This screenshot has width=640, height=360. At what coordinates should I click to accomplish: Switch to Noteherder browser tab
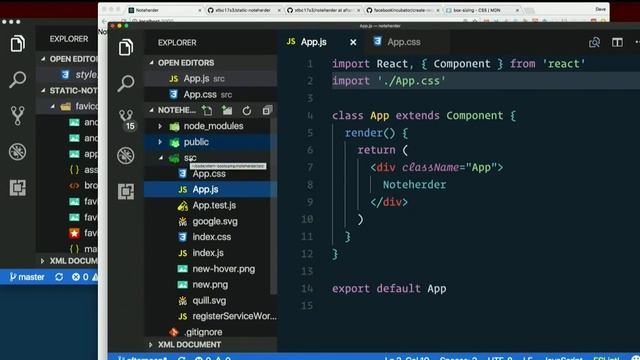[x=163, y=10]
